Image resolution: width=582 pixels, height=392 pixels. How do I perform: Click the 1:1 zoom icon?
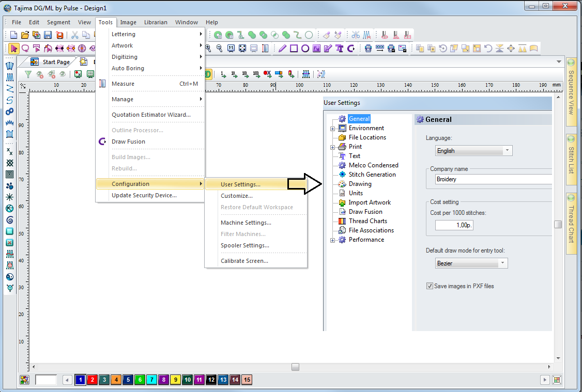coord(231,49)
